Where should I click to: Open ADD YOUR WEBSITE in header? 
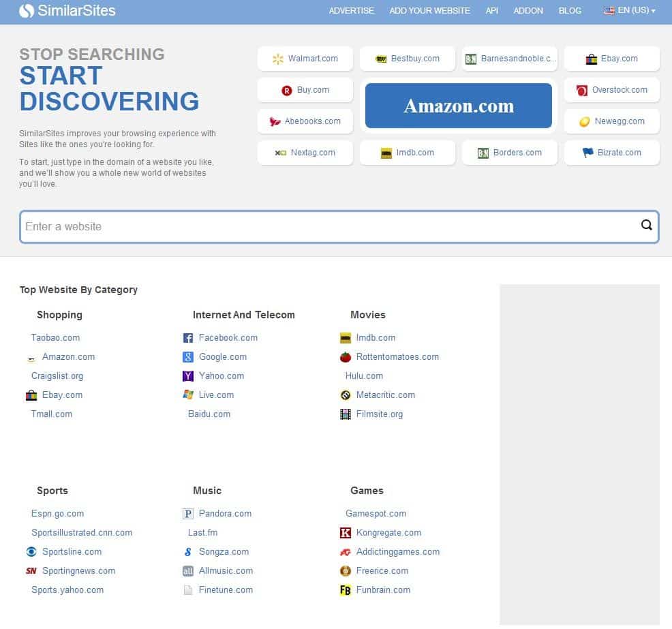click(429, 11)
